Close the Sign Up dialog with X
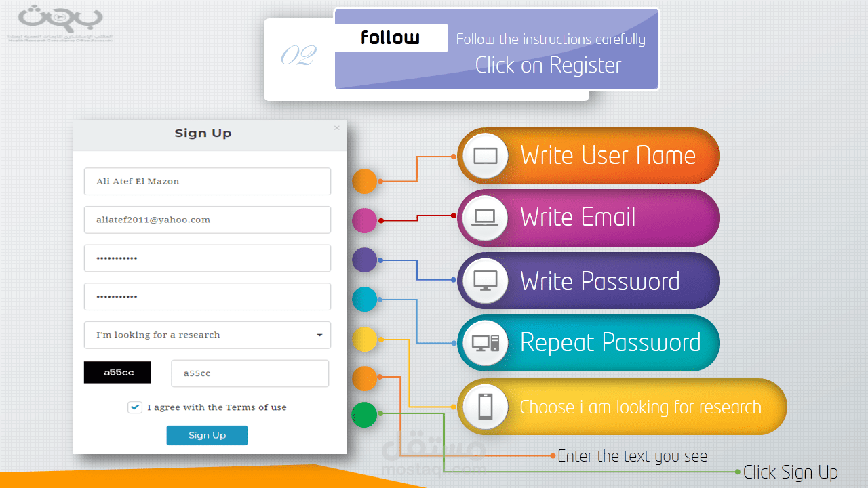The image size is (868, 488). pyautogui.click(x=337, y=128)
